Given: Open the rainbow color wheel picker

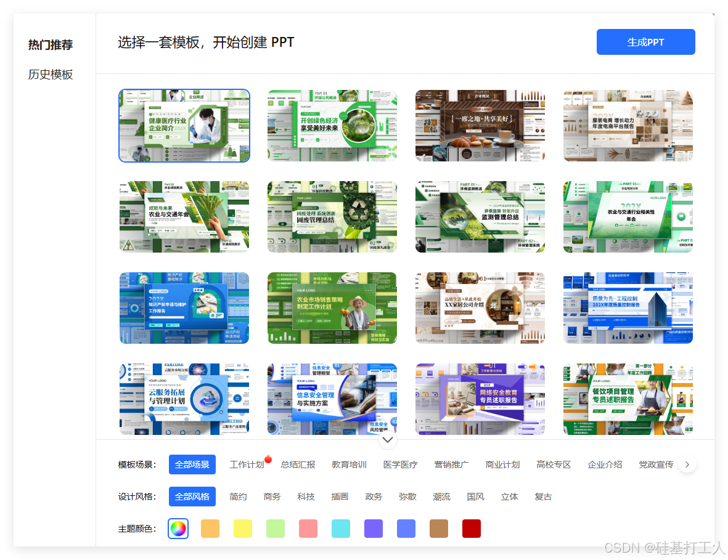Looking at the screenshot, I should [x=178, y=528].
